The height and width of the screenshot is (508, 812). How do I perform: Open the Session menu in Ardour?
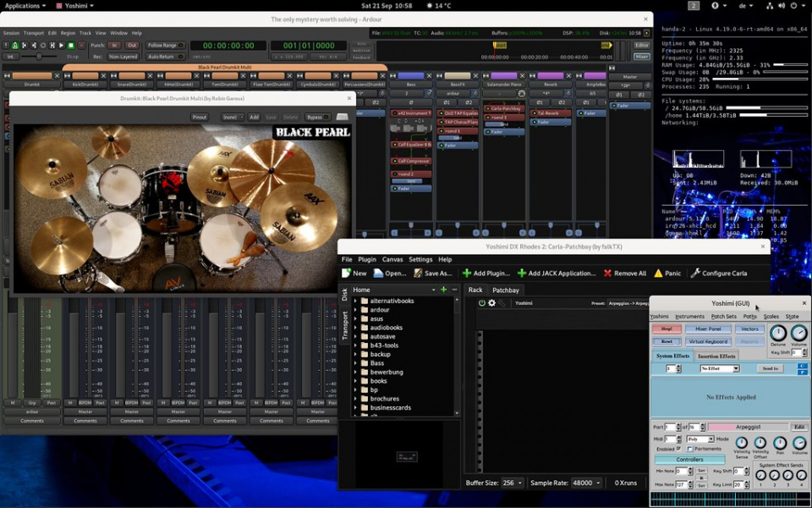(x=11, y=33)
